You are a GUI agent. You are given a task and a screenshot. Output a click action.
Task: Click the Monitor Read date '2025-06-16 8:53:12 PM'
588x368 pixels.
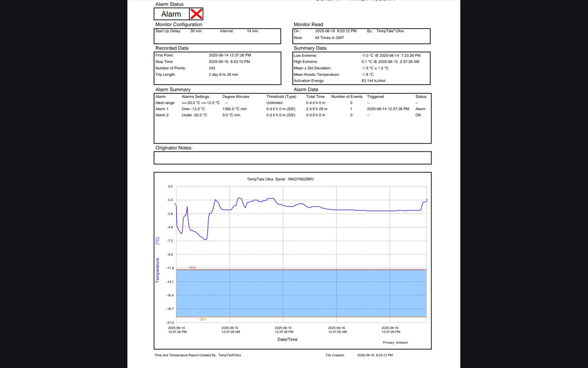336,31
